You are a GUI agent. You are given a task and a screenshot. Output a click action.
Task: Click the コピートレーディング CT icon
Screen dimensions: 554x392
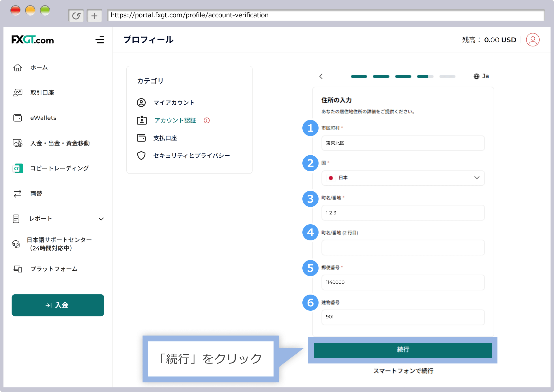[18, 168]
